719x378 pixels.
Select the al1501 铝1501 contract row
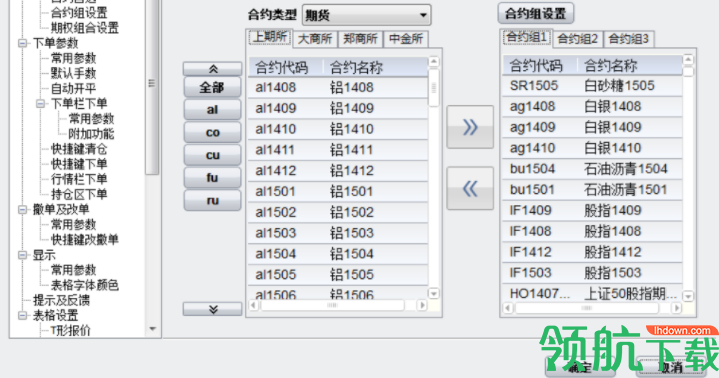338,191
